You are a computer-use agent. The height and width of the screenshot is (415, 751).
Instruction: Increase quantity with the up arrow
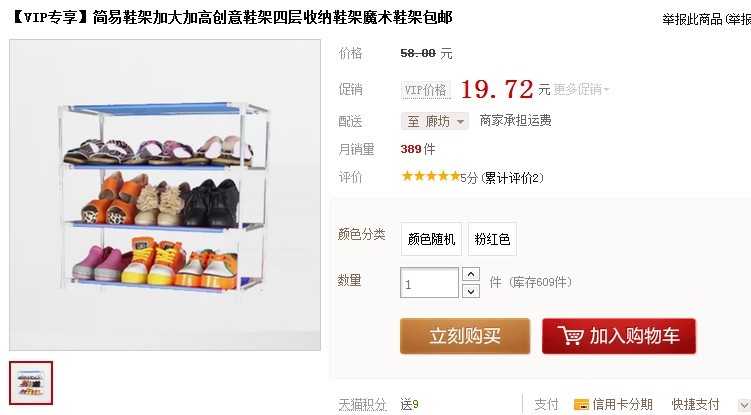tap(471, 274)
